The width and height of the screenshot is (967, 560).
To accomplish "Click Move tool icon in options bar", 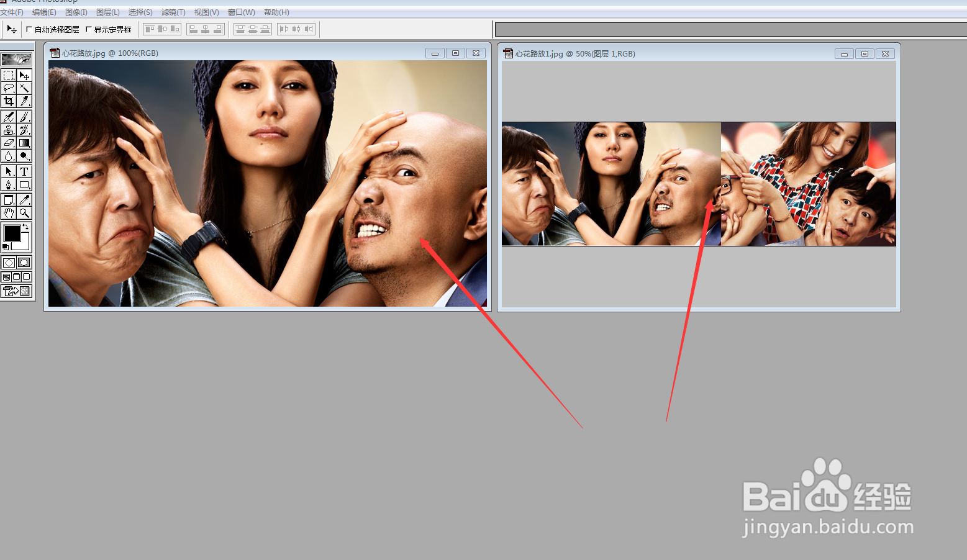I will 12,29.
